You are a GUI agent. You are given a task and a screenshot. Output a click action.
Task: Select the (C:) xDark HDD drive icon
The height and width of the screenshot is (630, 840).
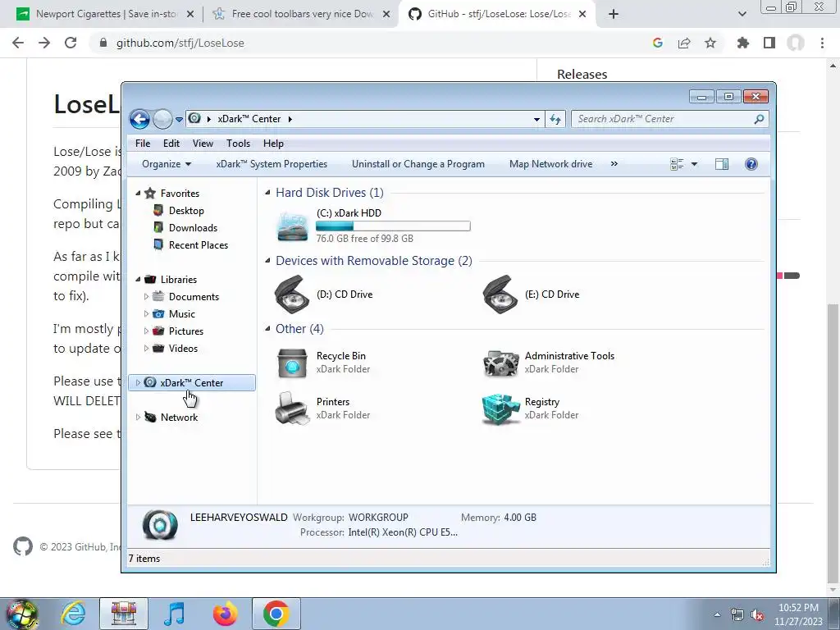pos(293,226)
